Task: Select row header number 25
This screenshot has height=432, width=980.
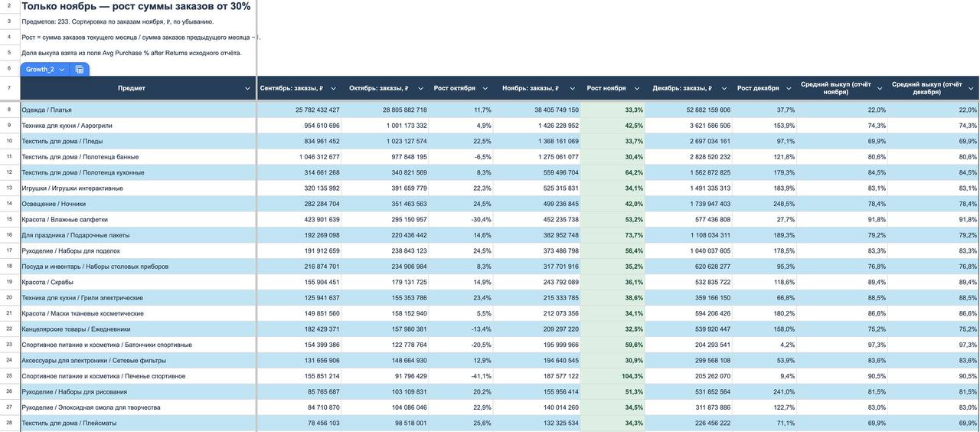Action: click(x=9, y=376)
